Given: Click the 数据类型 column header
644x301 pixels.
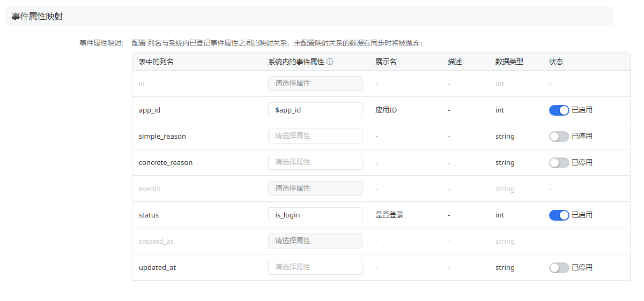Looking at the screenshot, I should (509, 62).
